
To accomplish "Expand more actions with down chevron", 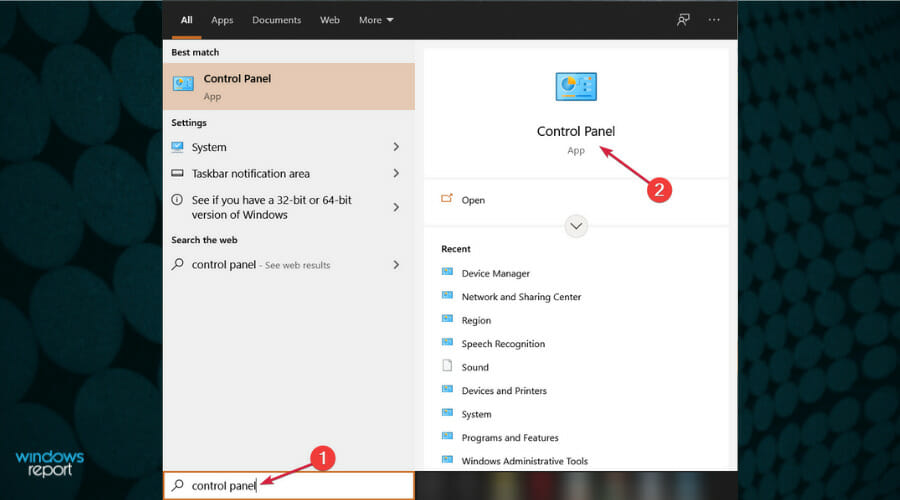I will click(x=576, y=226).
